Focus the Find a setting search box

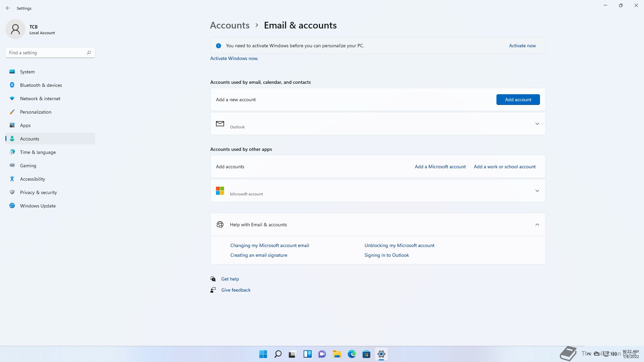pos(50,53)
